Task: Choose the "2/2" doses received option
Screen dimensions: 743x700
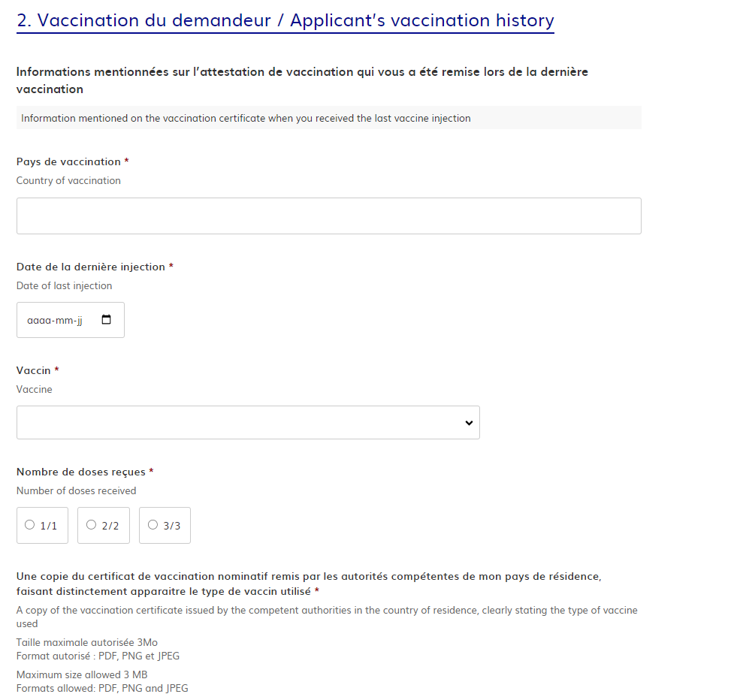Action: coord(91,524)
